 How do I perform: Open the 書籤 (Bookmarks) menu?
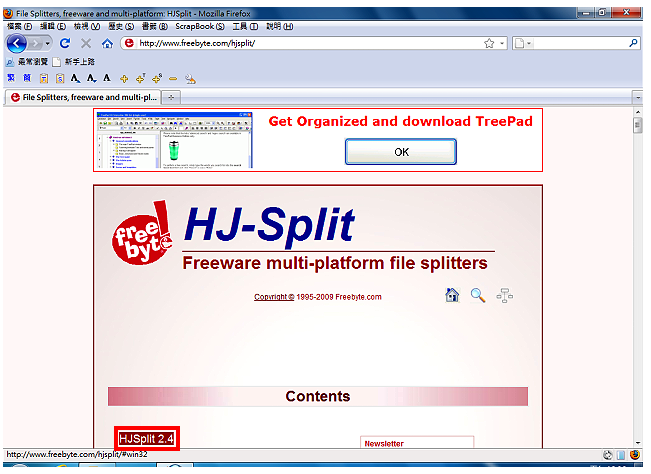155,27
